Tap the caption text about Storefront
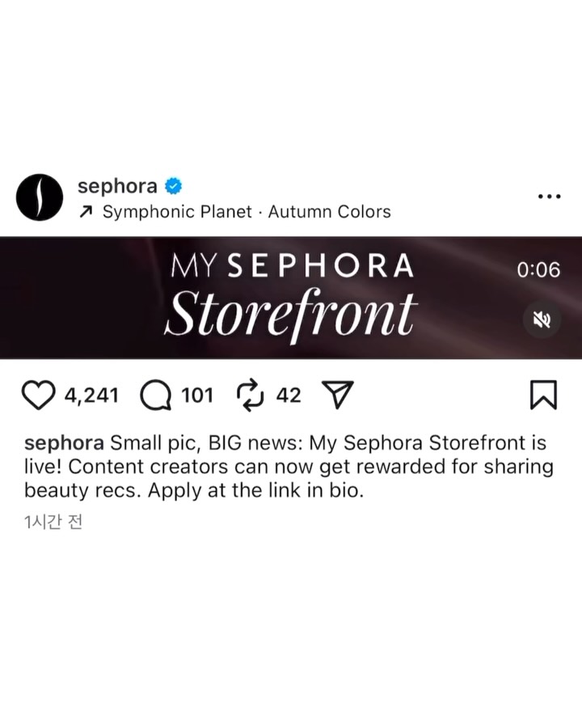 (289, 467)
